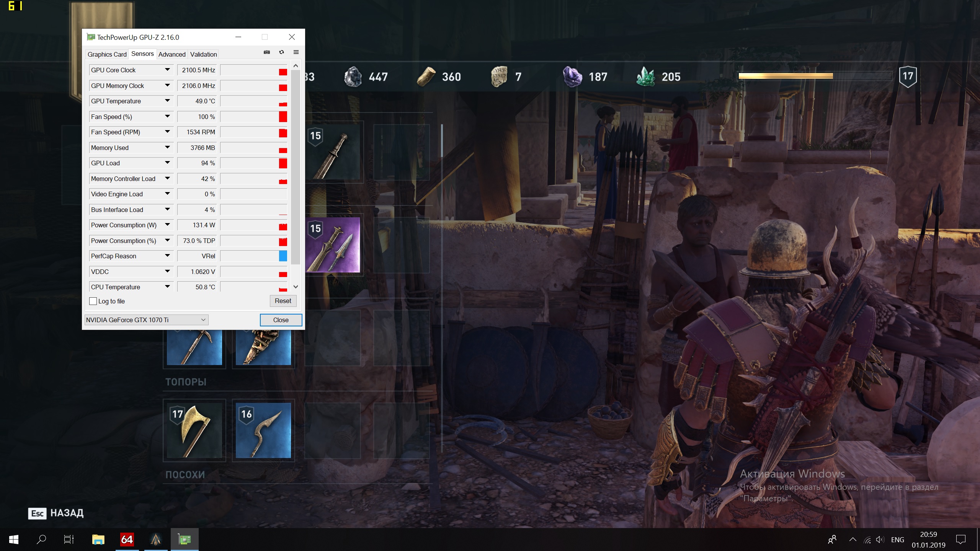
Task: Click the iron ore resource icon (447)
Action: pyautogui.click(x=353, y=77)
